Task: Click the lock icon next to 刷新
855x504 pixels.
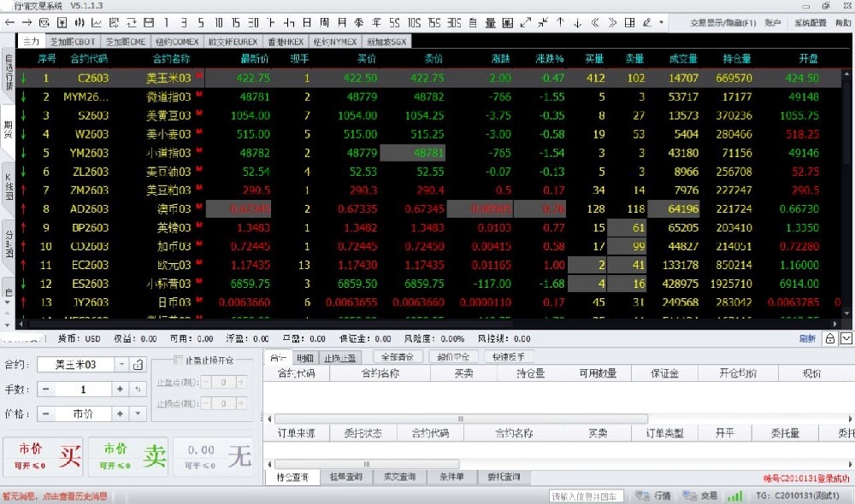Action: (x=829, y=338)
